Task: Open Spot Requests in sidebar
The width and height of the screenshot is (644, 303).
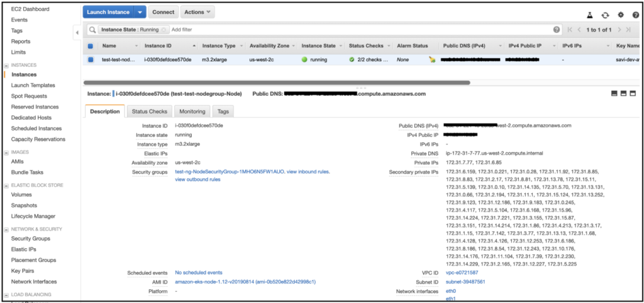Action: coord(29,96)
